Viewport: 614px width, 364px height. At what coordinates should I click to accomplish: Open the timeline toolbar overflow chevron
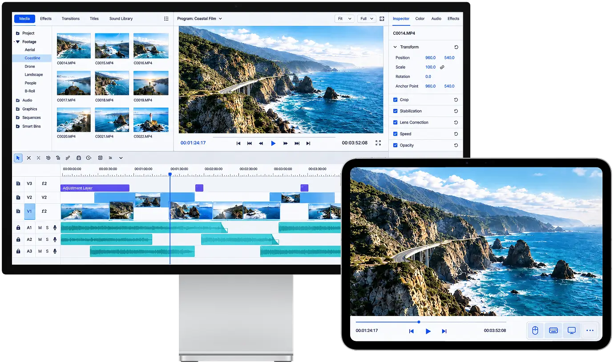point(121,158)
